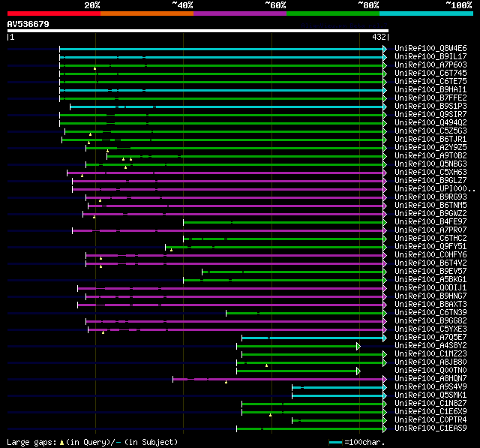The height and width of the screenshot is (448, 480).
Task: Open the UniRef100_B6T4V2 hit
Action: click(x=430, y=263)
